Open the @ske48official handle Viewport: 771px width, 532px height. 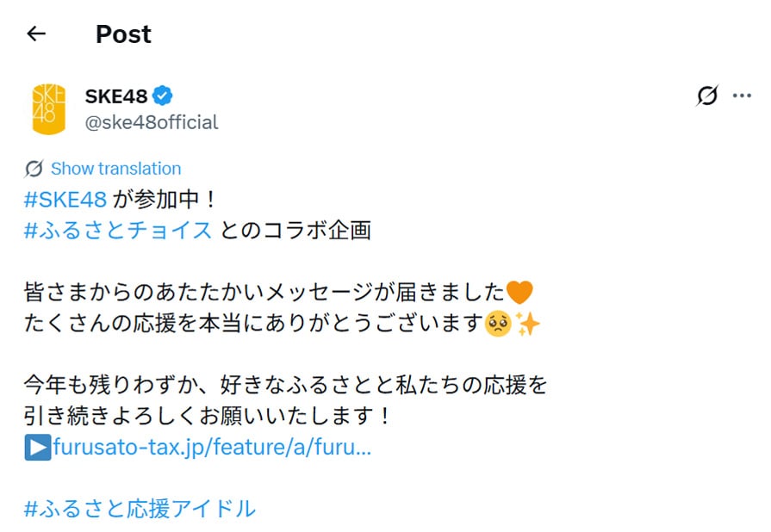(152, 122)
